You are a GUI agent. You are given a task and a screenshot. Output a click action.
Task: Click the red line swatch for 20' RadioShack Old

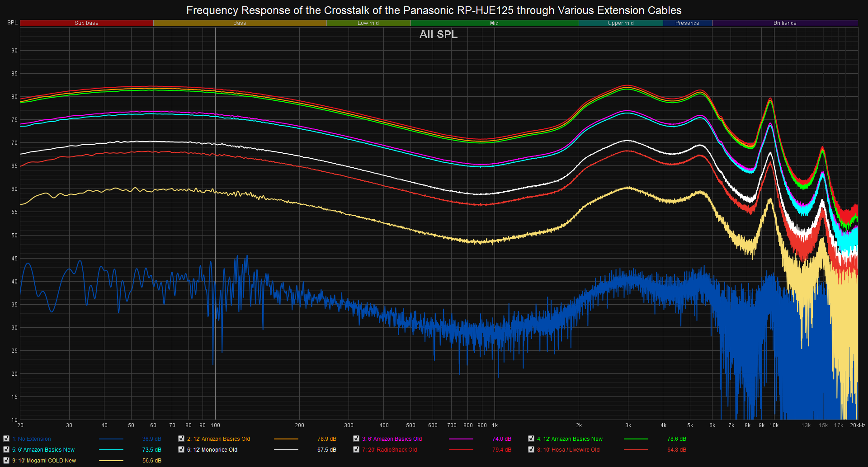coord(461,450)
